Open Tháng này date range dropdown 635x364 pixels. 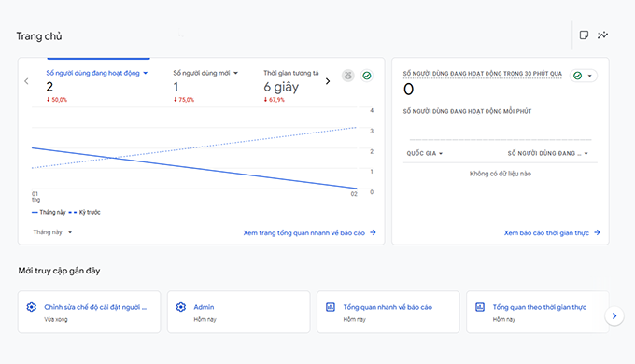[x=52, y=232]
